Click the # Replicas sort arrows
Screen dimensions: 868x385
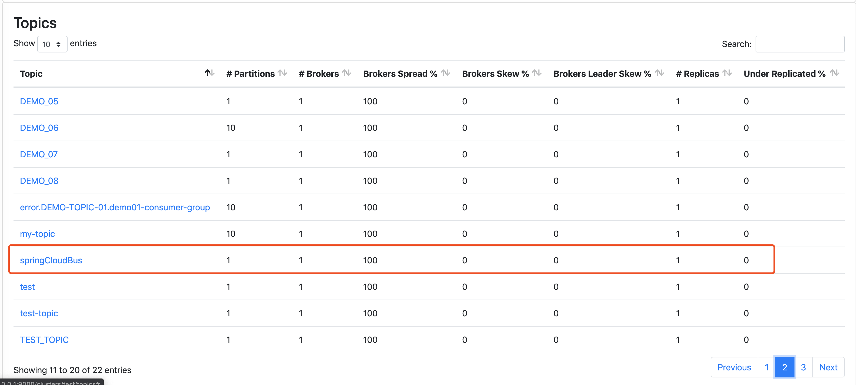pos(727,73)
